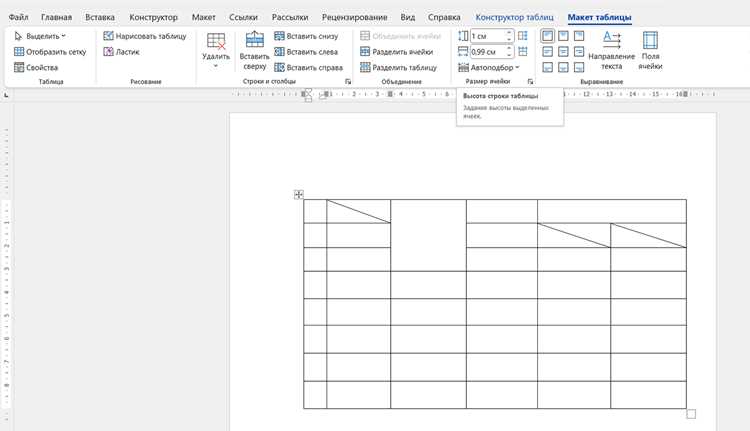This screenshot has height=431, width=750.
Task: Select the Ластик eraser tool
Action: click(121, 52)
